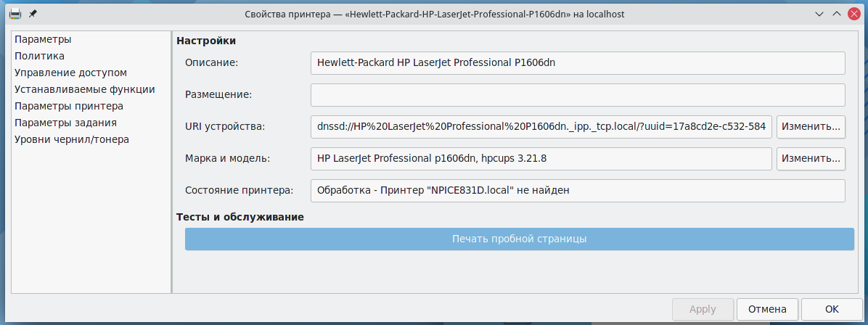868x325 pixels.
Task: Switch to Параметры задания section
Action: 65,123
